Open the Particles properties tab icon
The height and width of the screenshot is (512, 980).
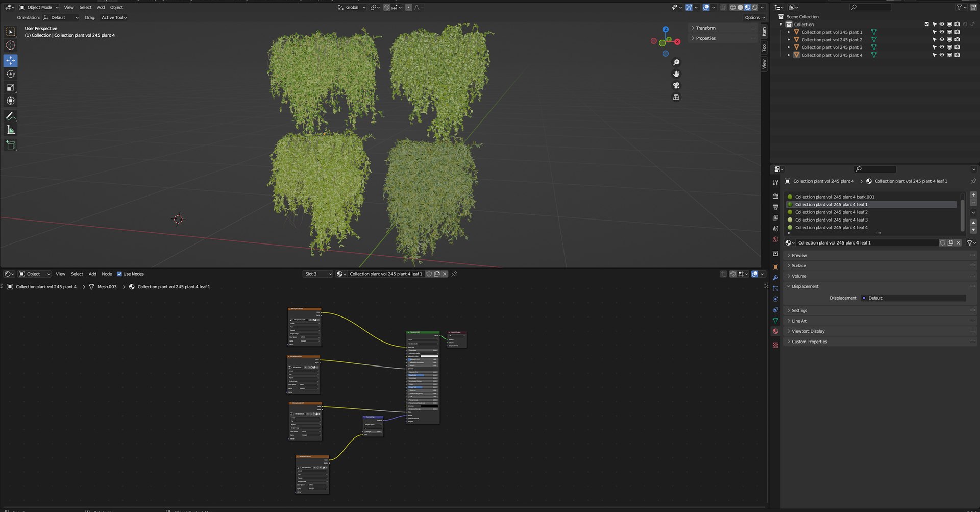775,288
